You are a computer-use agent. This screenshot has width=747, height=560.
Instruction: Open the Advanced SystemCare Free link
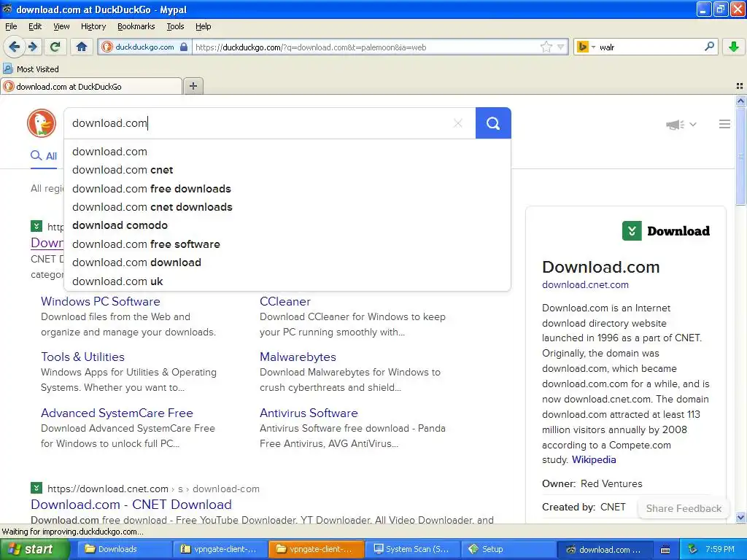point(117,413)
